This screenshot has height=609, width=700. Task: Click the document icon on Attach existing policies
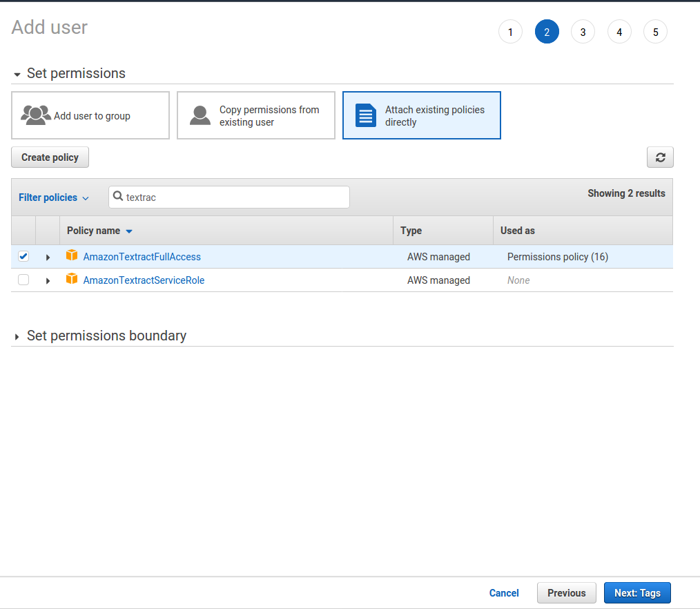(x=366, y=115)
